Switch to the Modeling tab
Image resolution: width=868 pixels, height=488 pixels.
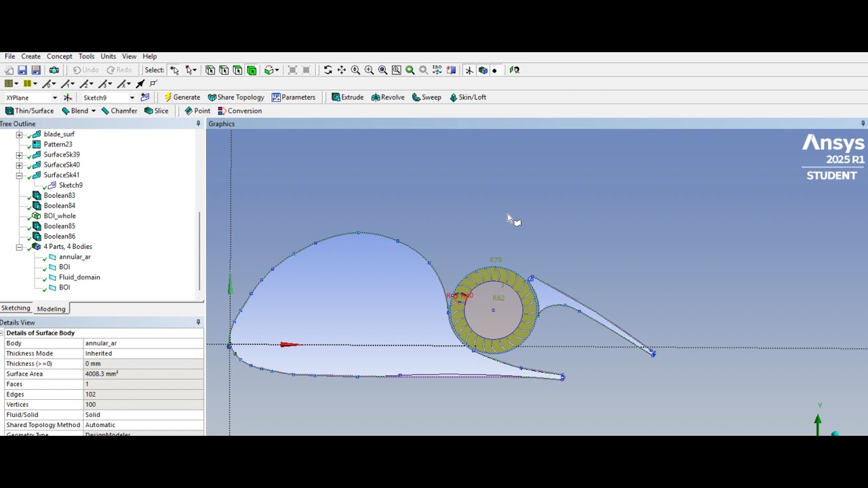(51, 309)
